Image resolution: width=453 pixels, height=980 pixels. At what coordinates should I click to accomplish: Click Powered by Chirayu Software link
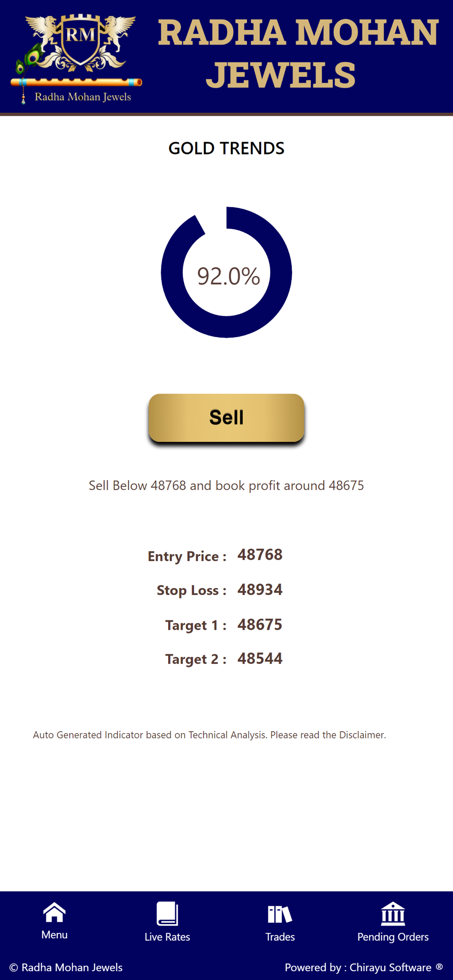(358, 967)
